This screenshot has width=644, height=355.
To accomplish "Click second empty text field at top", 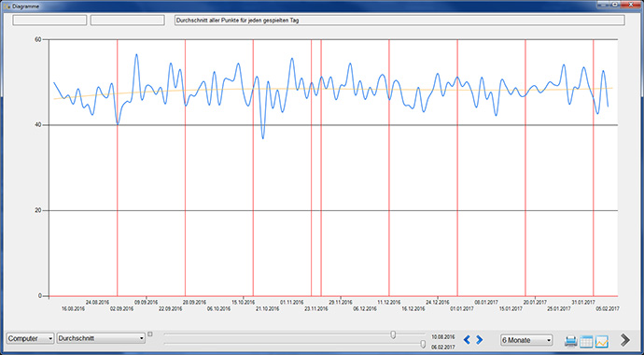I will coord(128,21).
